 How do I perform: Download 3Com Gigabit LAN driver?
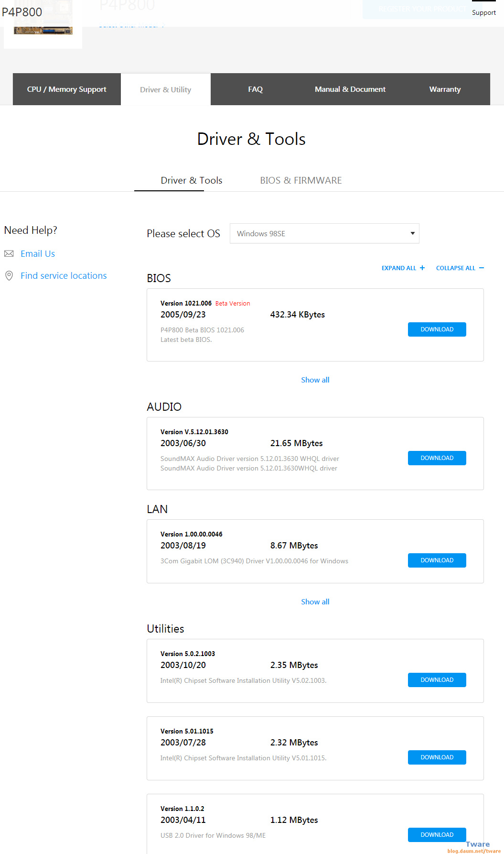437,560
